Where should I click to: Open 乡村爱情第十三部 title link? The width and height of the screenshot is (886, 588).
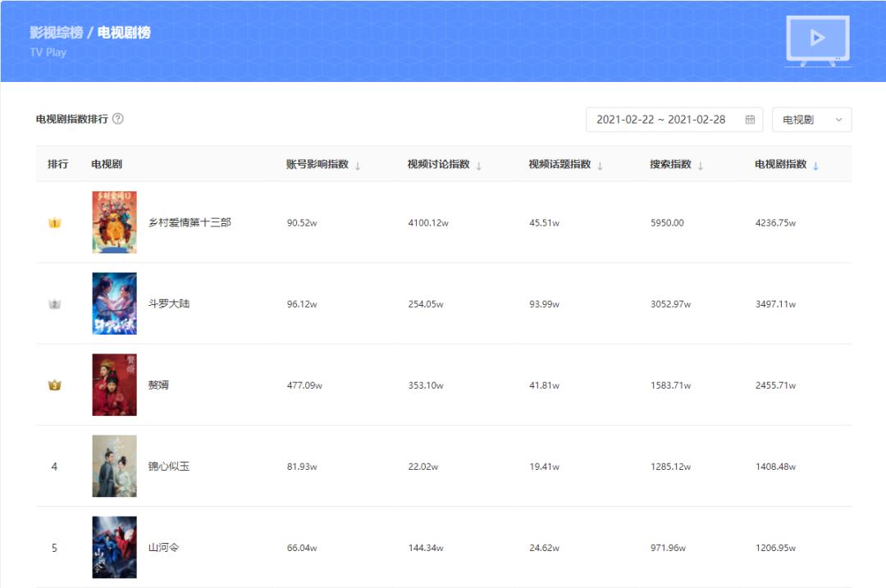click(x=190, y=222)
